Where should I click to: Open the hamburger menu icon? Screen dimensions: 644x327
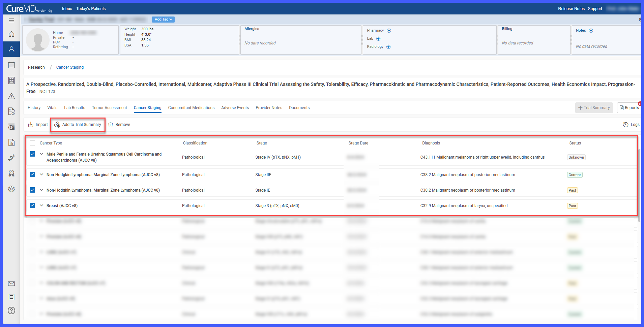point(11,20)
